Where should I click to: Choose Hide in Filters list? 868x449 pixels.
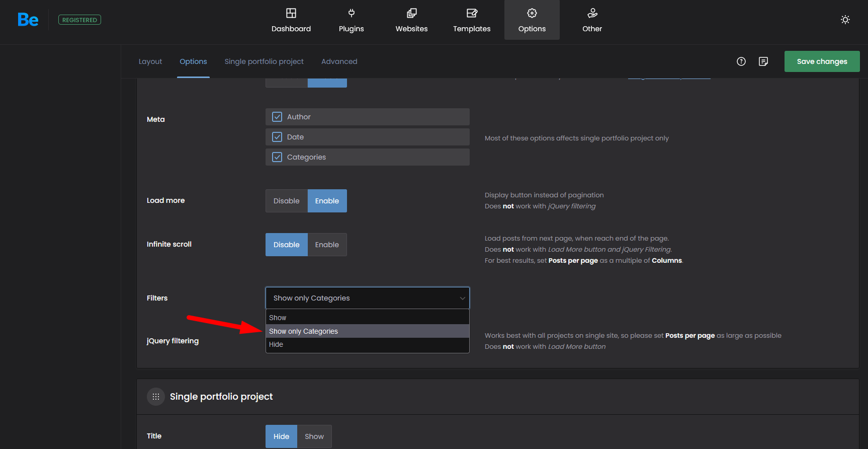368,344
